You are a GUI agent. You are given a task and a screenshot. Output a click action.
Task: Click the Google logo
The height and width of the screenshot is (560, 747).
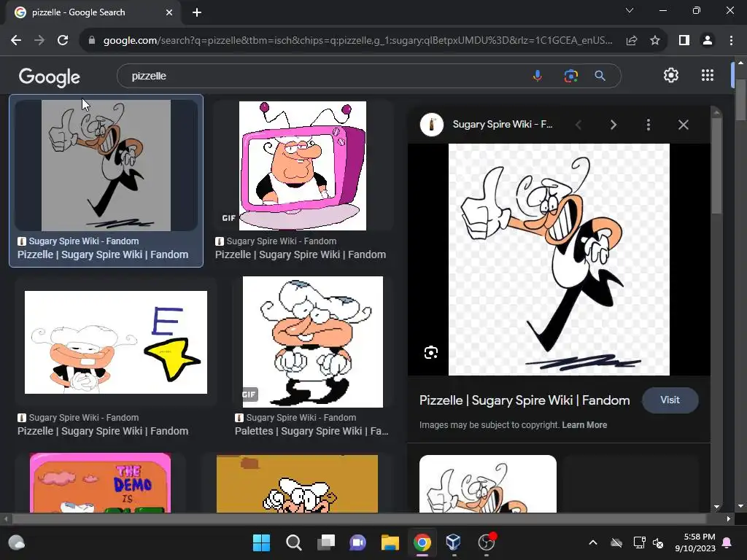[x=50, y=77]
